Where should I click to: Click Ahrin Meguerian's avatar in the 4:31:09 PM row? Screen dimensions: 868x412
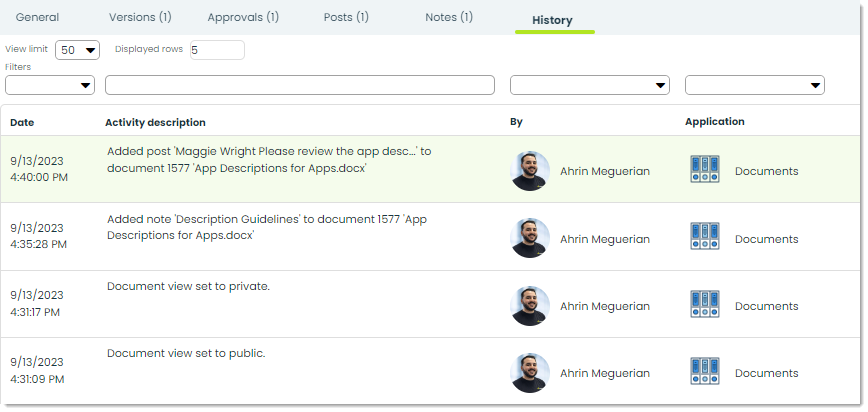530,373
